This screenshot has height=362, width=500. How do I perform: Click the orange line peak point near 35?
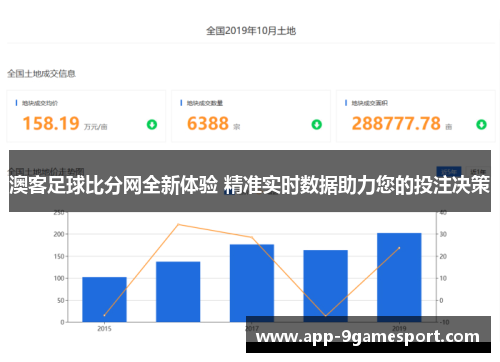pos(178,224)
